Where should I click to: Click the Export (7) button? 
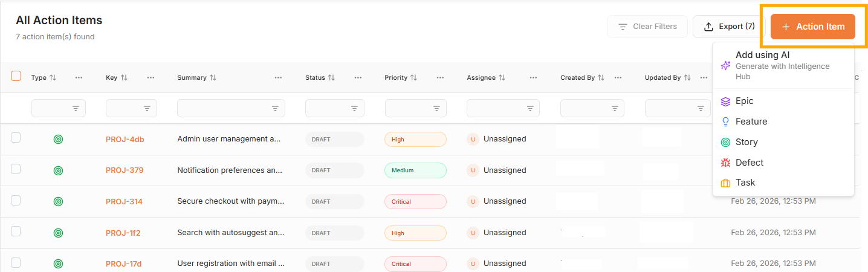tap(728, 27)
